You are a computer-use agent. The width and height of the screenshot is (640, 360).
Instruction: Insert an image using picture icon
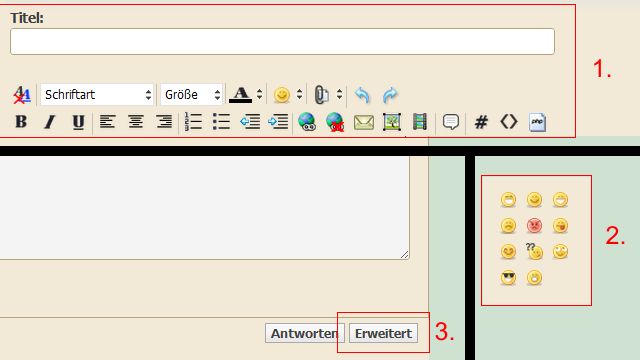(391, 122)
